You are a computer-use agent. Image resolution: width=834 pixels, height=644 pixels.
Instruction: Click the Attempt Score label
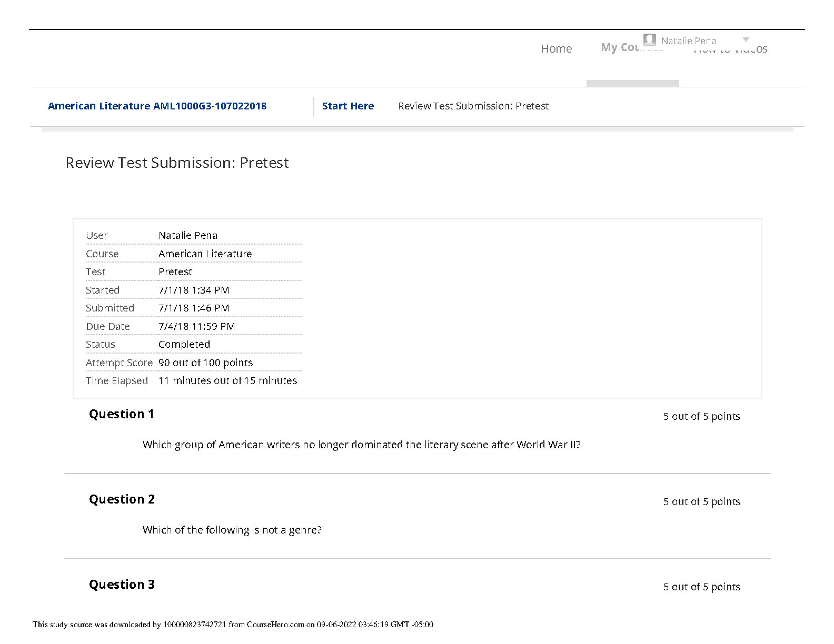(x=119, y=363)
